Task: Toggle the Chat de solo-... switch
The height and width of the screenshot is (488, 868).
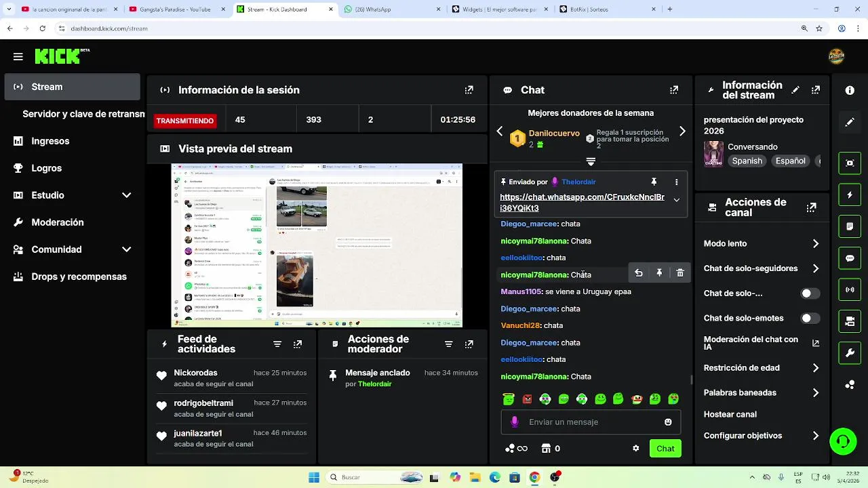Action: pyautogui.click(x=810, y=293)
